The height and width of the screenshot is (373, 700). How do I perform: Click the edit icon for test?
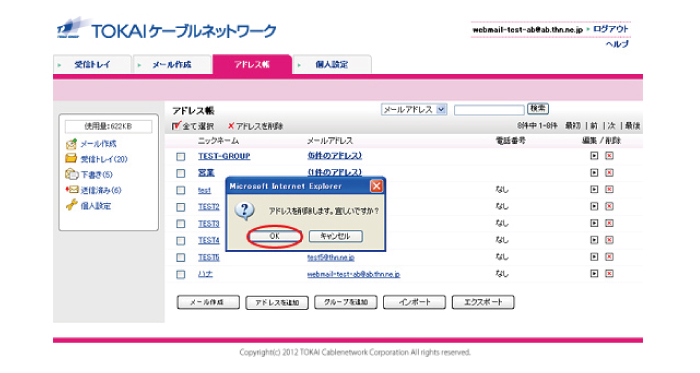(594, 189)
